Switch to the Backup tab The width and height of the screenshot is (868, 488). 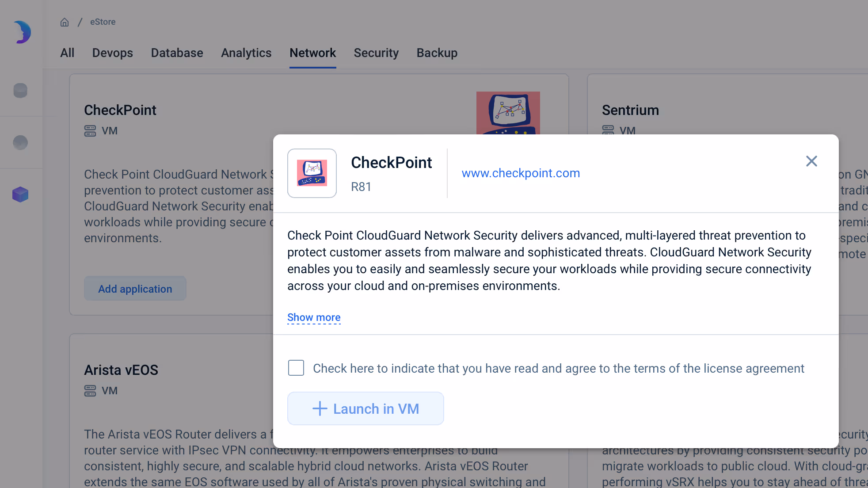437,53
